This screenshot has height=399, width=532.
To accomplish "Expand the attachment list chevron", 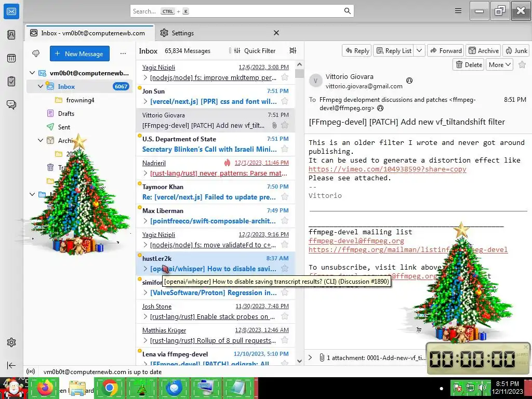I will pyautogui.click(x=310, y=357).
